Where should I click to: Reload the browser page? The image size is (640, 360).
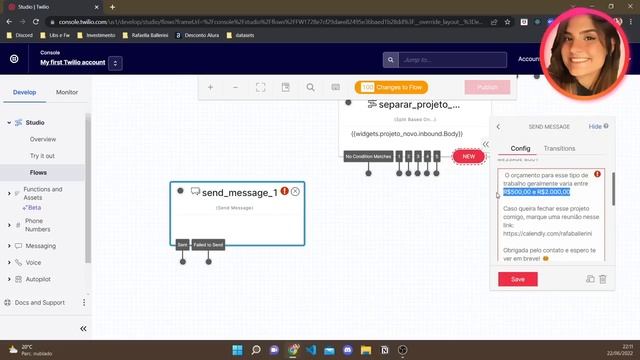36,22
